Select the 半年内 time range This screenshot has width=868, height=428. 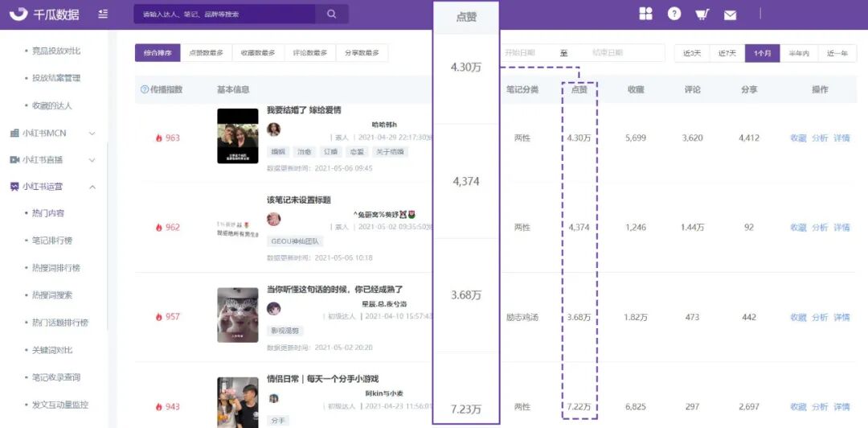coord(799,53)
